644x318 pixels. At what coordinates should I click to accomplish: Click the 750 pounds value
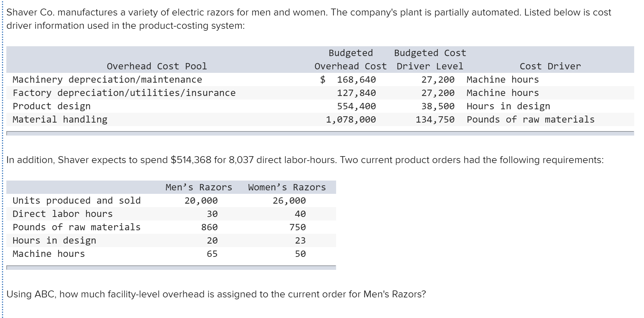(x=297, y=227)
